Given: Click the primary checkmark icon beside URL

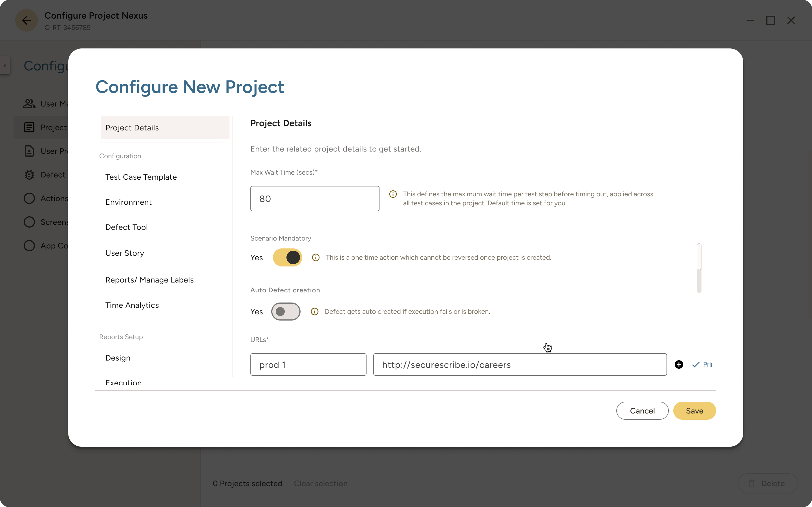Looking at the screenshot, I should 696,364.
